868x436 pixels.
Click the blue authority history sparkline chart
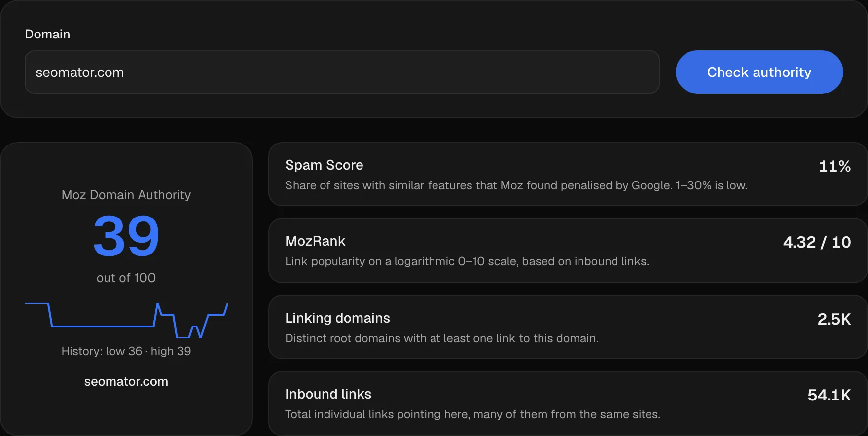126,321
